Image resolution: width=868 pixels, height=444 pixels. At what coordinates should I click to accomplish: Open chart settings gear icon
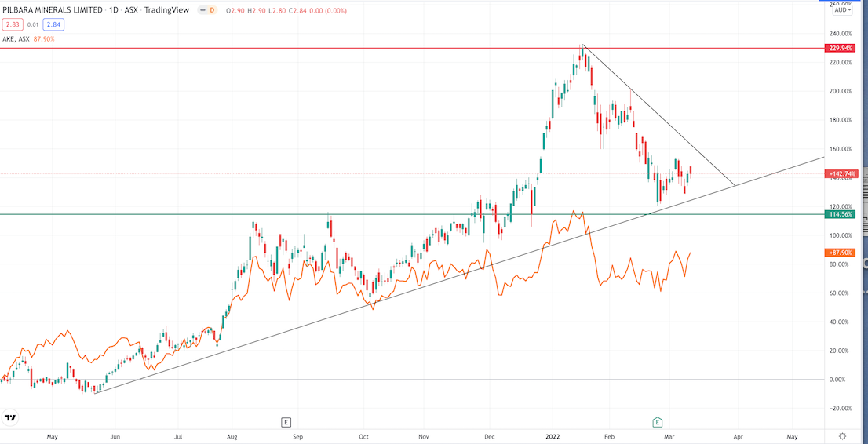[x=842, y=436]
